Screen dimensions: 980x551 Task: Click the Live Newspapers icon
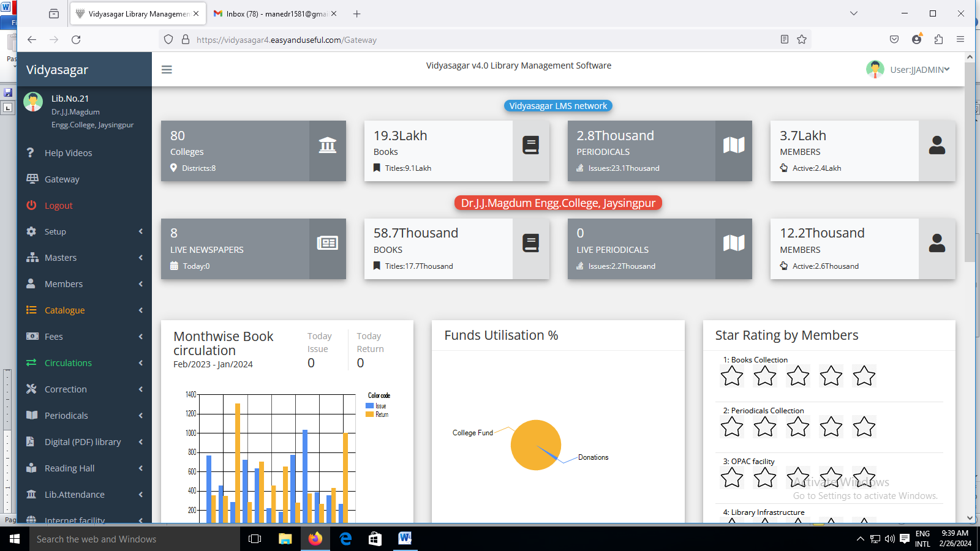[328, 243]
